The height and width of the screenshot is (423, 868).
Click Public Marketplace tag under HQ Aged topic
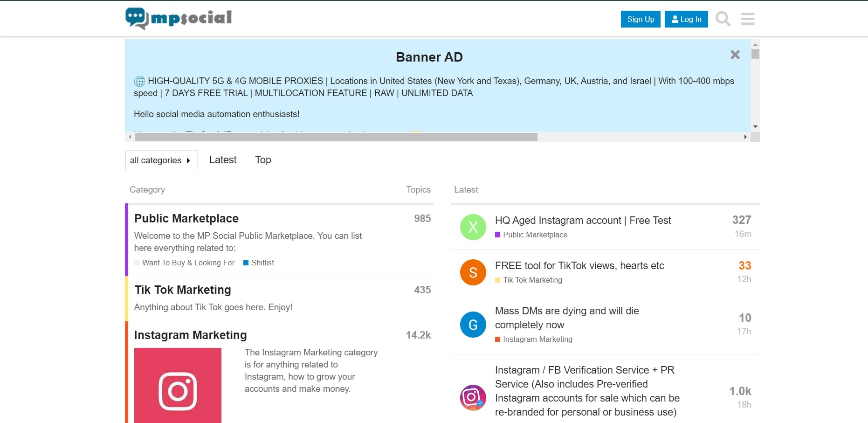[531, 235]
